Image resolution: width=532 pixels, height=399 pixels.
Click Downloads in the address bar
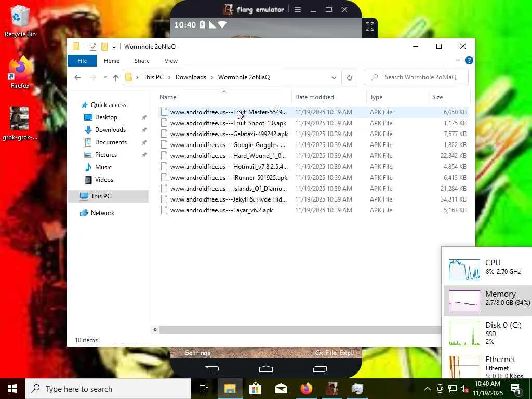pos(191,77)
